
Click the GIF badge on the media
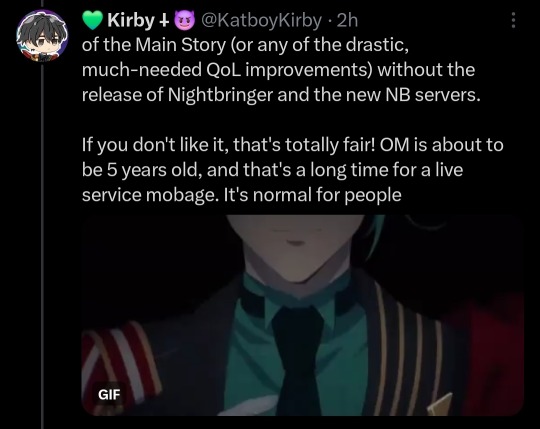click(x=109, y=395)
